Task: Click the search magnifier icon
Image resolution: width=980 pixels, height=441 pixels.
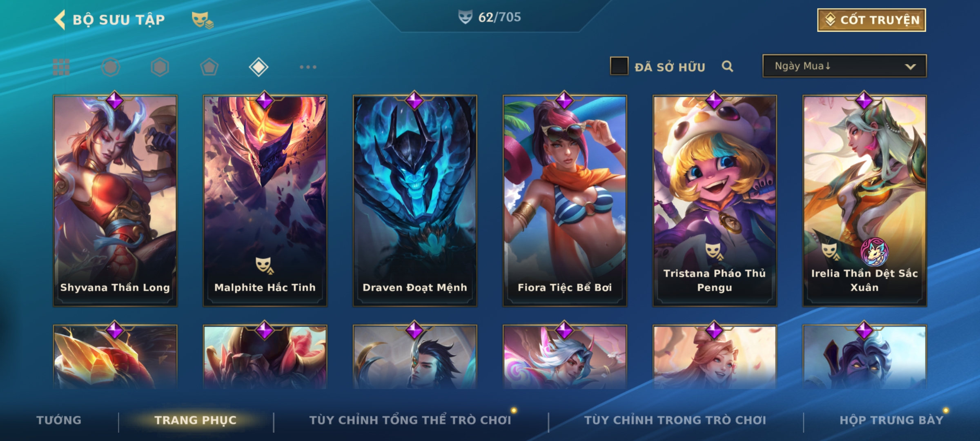Action: [727, 66]
